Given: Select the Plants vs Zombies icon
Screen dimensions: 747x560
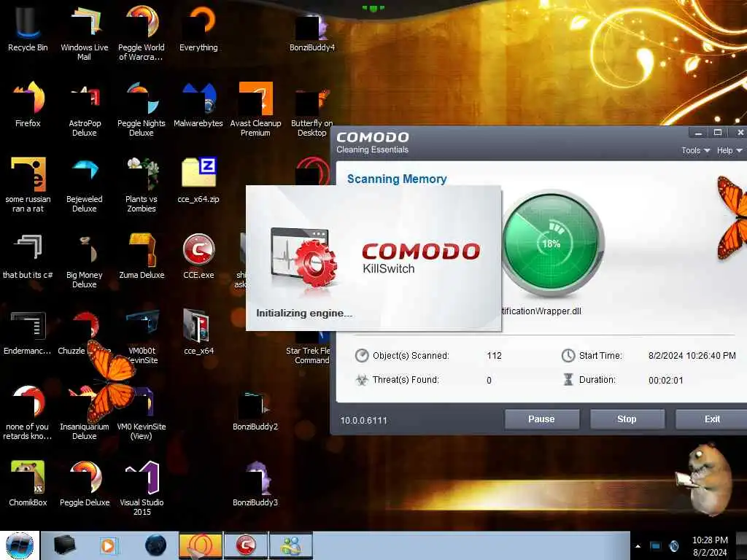Looking at the screenshot, I should click(x=141, y=184).
